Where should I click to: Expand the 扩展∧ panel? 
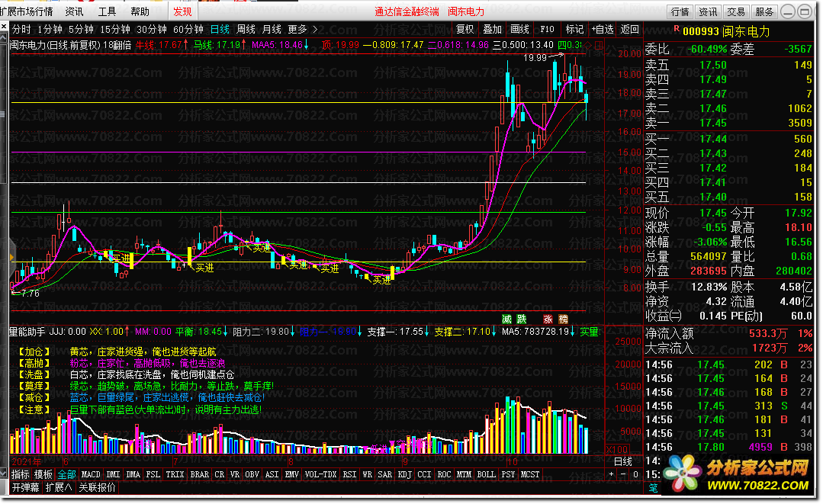[59, 488]
